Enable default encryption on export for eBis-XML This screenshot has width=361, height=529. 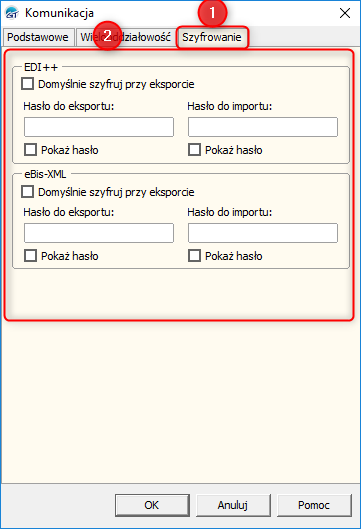[x=28, y=192]
